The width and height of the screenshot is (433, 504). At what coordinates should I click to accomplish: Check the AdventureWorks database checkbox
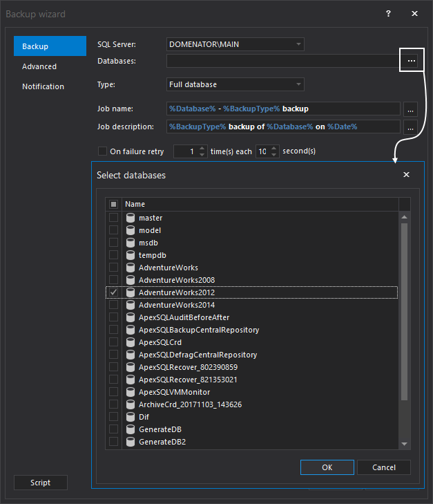click(113, 268)
